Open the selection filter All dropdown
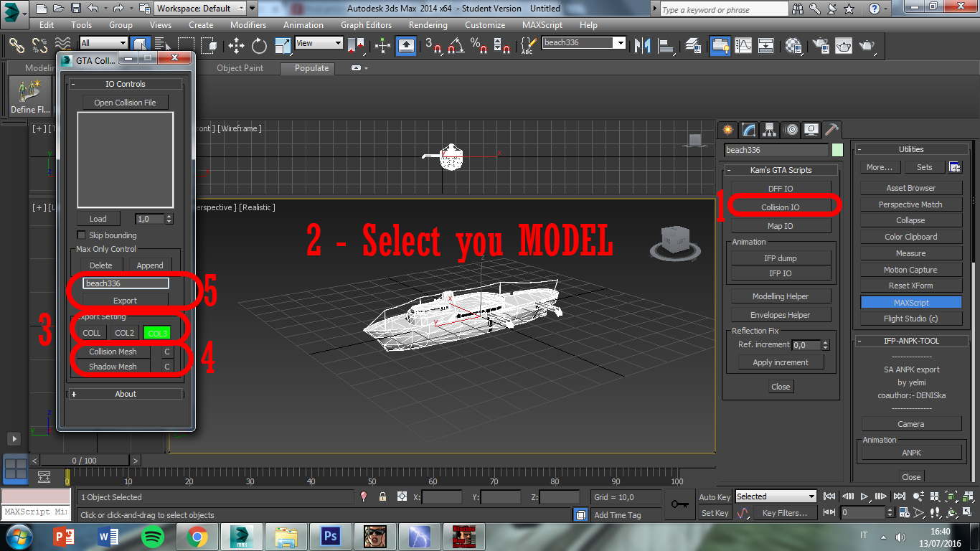The height and width of the screenshot is (551, 980). (103, 43)
